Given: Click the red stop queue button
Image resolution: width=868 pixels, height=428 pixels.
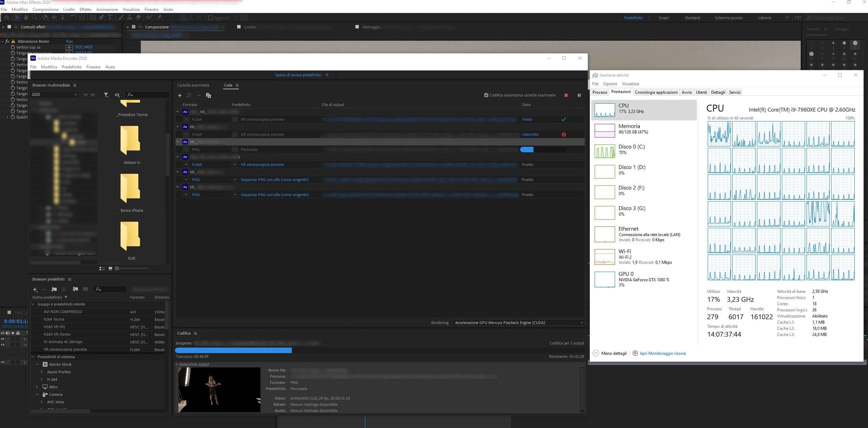Looking at the screenshot, I should click(x=566, y=95).
